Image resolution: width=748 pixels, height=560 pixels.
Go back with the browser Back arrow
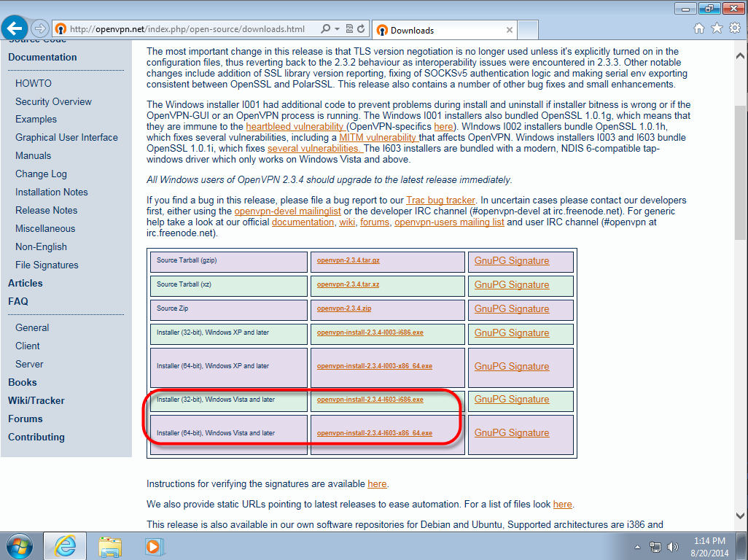coord(15,28)
